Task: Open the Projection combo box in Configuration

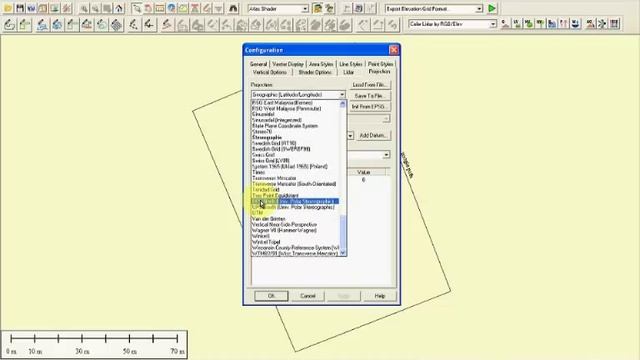Action: point(298,95)
